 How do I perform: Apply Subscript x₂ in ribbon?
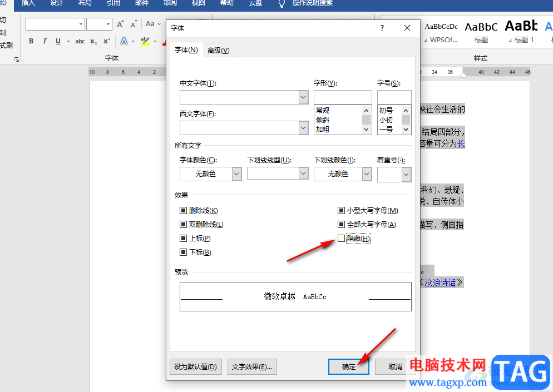pos(93,41)
